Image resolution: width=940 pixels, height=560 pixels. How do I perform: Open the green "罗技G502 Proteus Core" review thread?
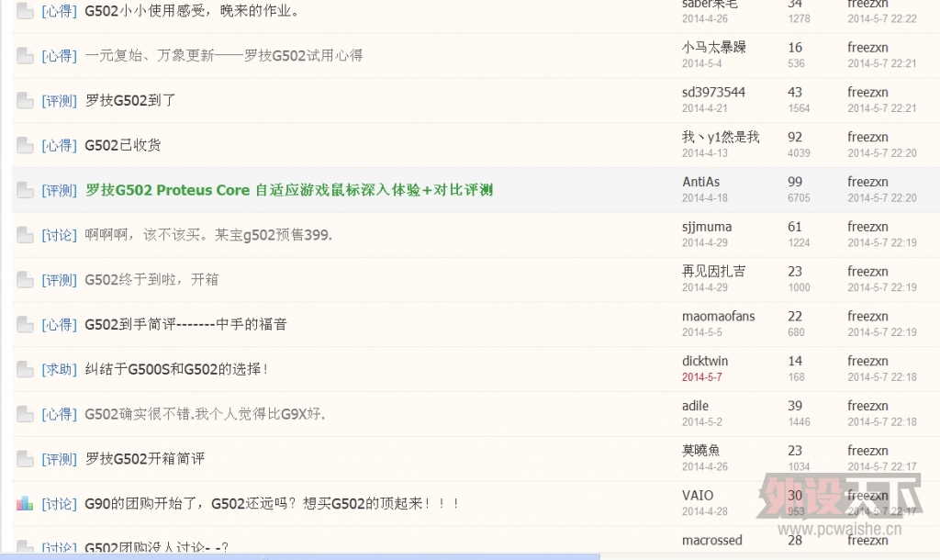288,190
